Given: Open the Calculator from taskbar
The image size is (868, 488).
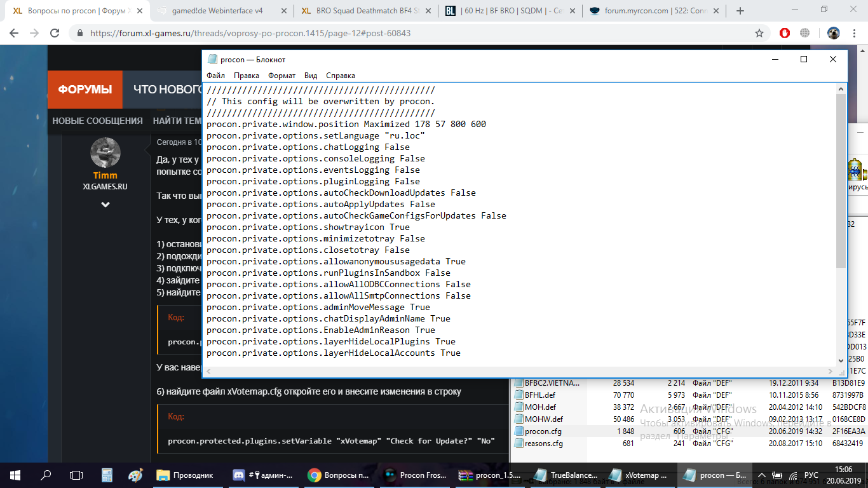Looking at the screenshot, I should tap(107, 475).
